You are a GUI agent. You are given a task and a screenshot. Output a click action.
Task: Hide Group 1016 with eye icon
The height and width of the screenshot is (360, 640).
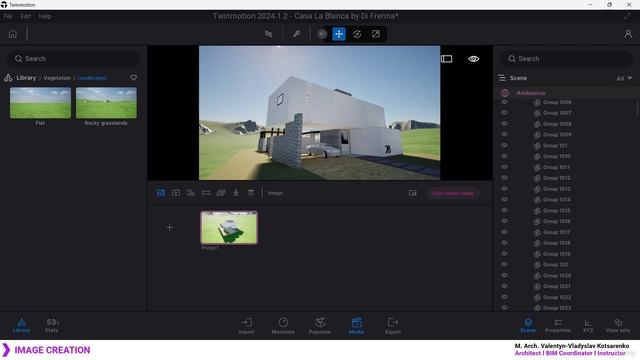504,221
